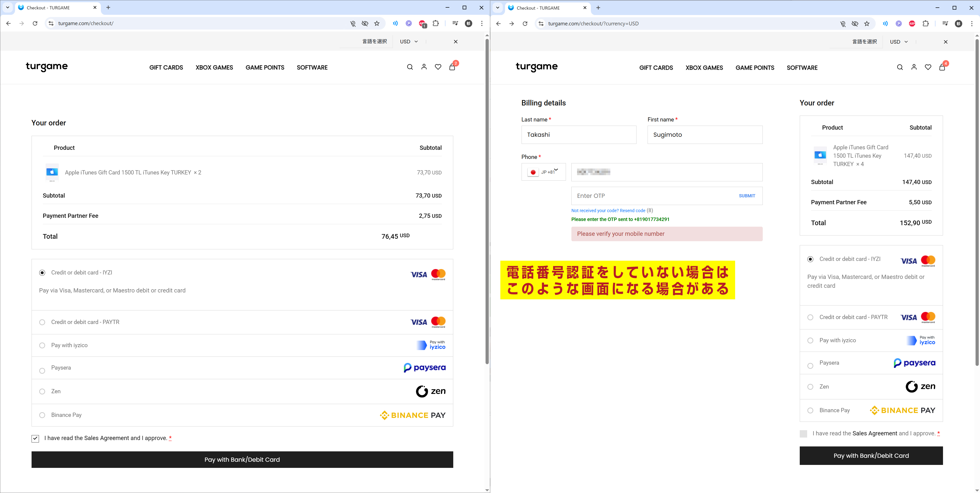The height and width of the screenshot is (493, 980).
Task: Select the Binance Pay radio in right window
Action: (810, 410)
